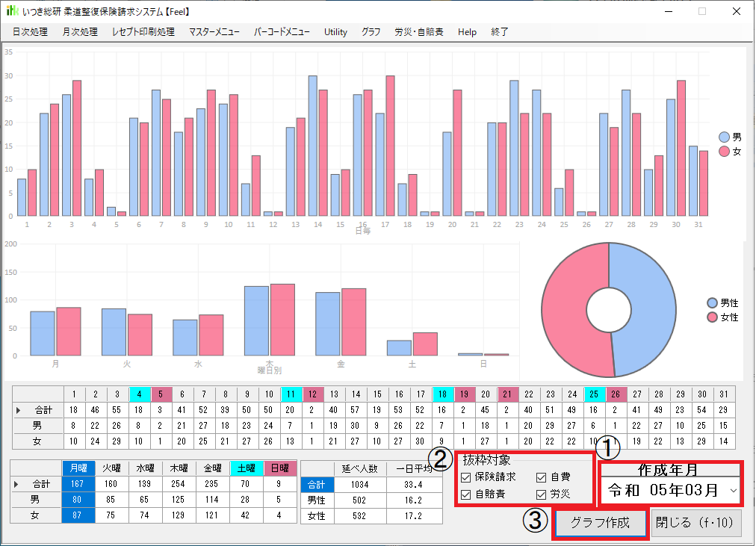Select the 月曜 column header in weekday table
Screen dimensions: 756x546
tap(75, 468)
